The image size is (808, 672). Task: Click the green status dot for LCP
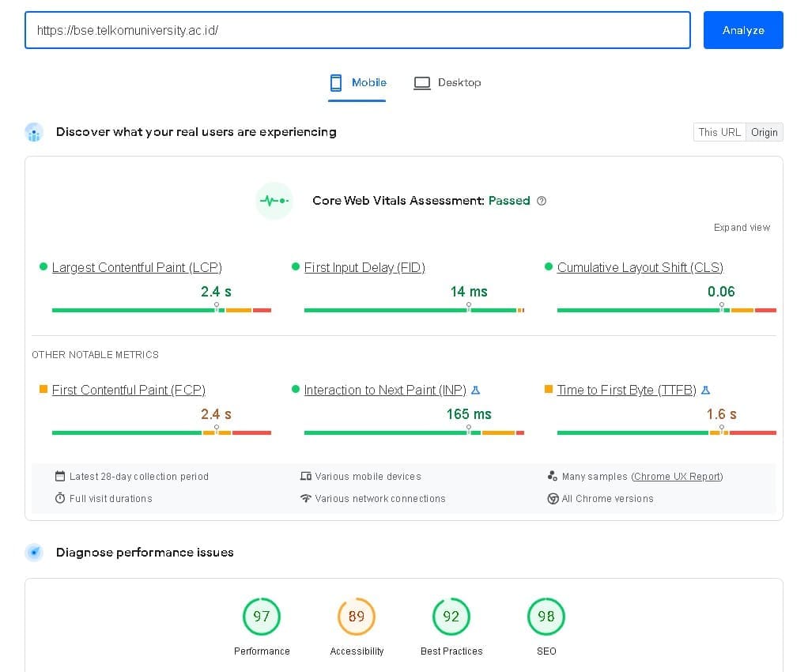click(43, 266)
